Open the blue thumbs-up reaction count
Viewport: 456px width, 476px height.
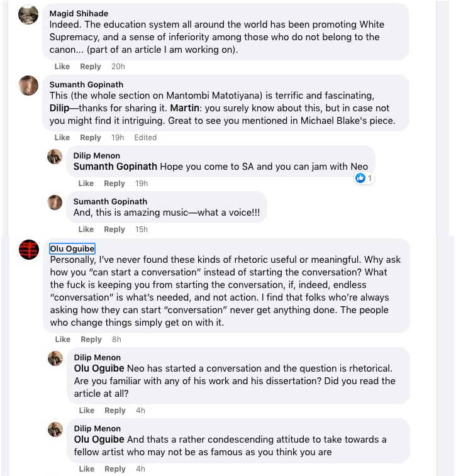(x=364, y=179)
